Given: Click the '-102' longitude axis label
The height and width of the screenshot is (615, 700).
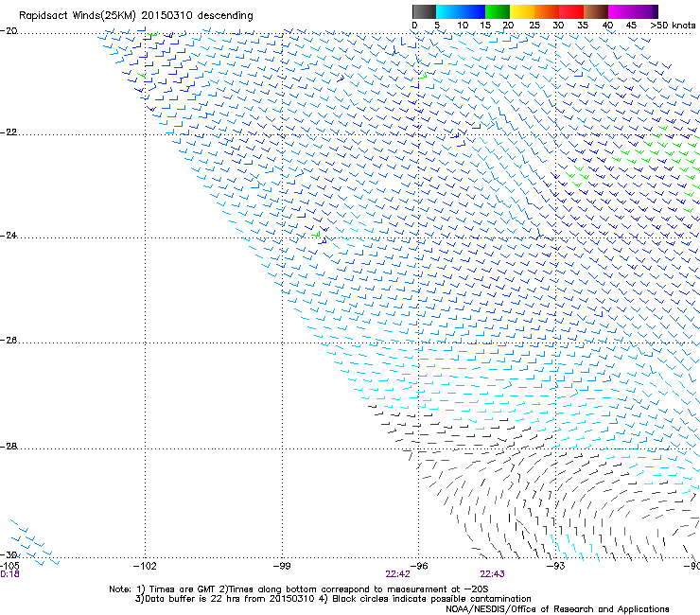Looking at the screenshot, I should point(145,567).
